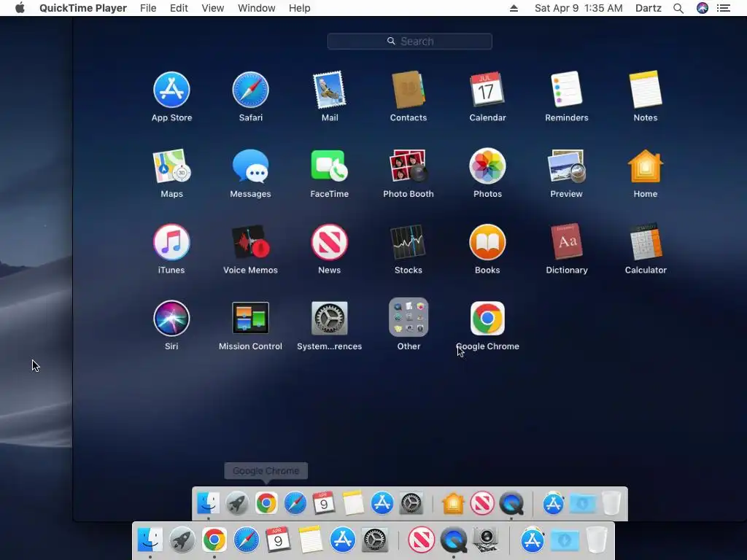
Task: Click the eject icon in the menu bar
Action: coord(514,8)
